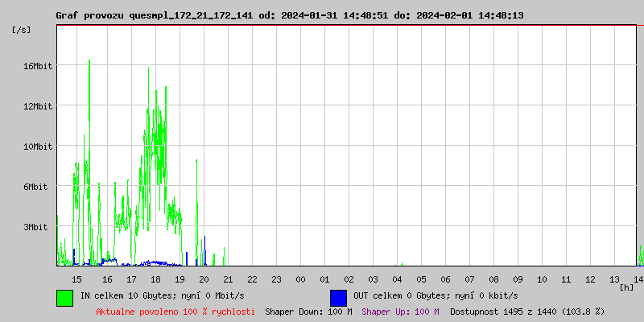Screen dimensions: 644x322
Task: Click the purple 'Shaper Up: 100 M' text
Action: pyautogui.click(x=400, y=312)
